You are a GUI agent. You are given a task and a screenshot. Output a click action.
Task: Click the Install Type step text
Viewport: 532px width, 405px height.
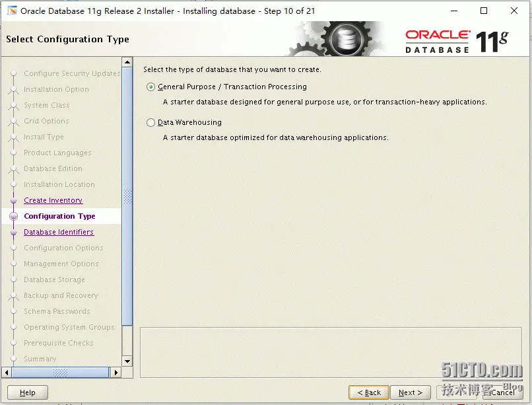44,137
